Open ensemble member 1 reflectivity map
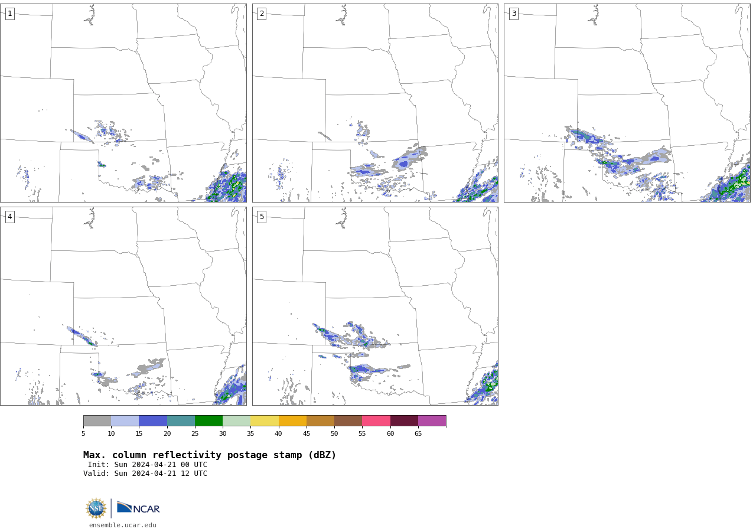This screenshot has width=756, height=532. click(x=123, y=103)
